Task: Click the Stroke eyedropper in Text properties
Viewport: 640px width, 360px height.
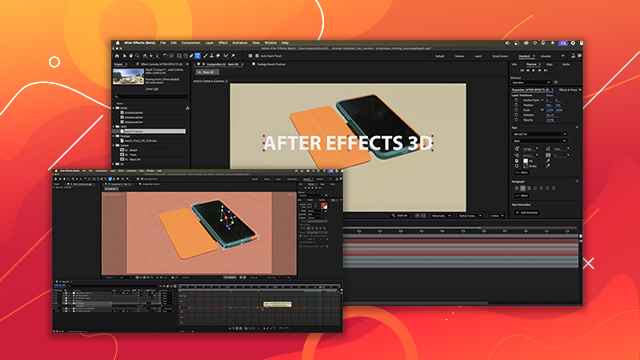Action: point(548,166)
